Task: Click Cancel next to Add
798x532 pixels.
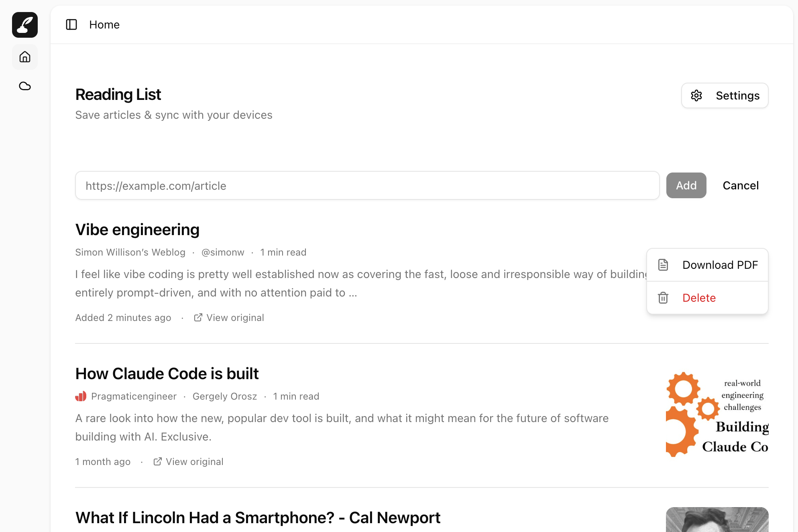Action: point(741,185)
